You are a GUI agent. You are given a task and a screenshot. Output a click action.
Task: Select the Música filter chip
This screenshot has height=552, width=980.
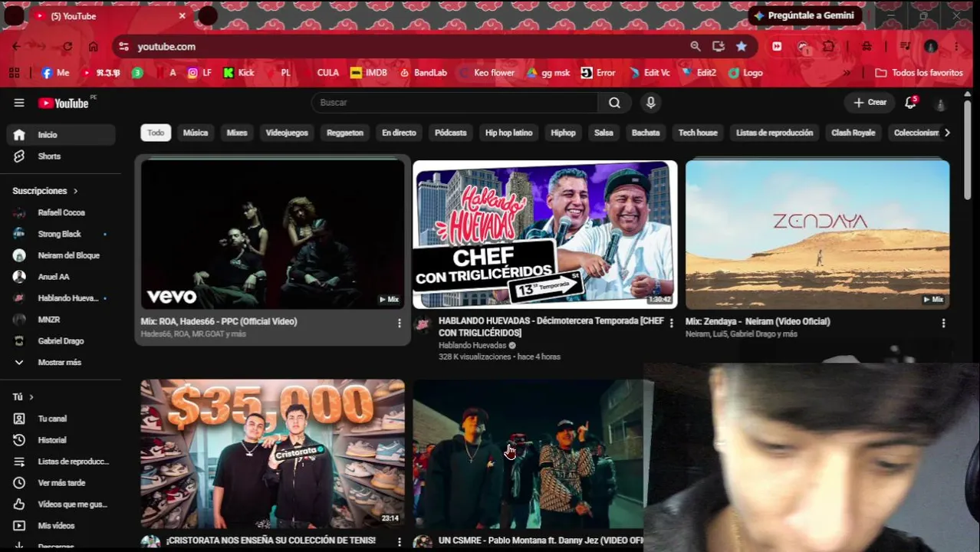196,133
